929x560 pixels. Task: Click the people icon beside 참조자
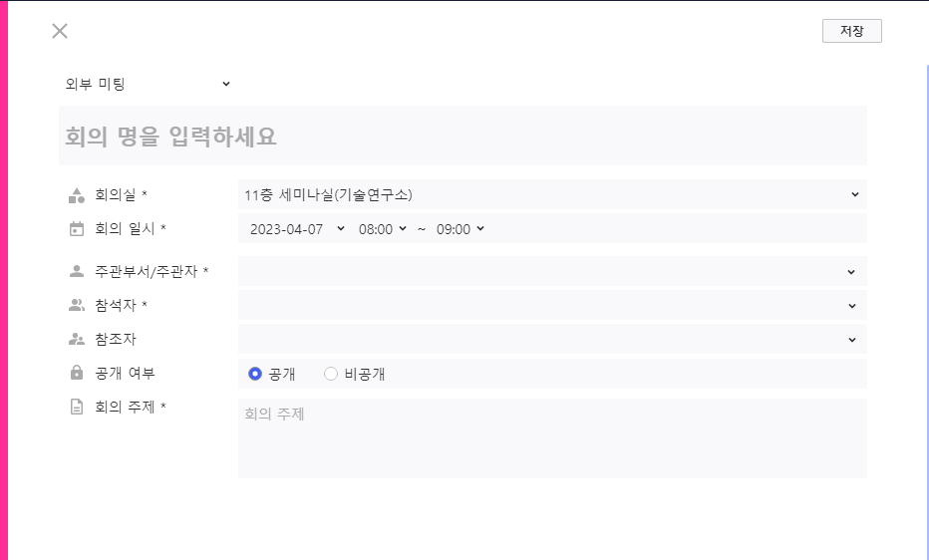[x=77, y=339]
